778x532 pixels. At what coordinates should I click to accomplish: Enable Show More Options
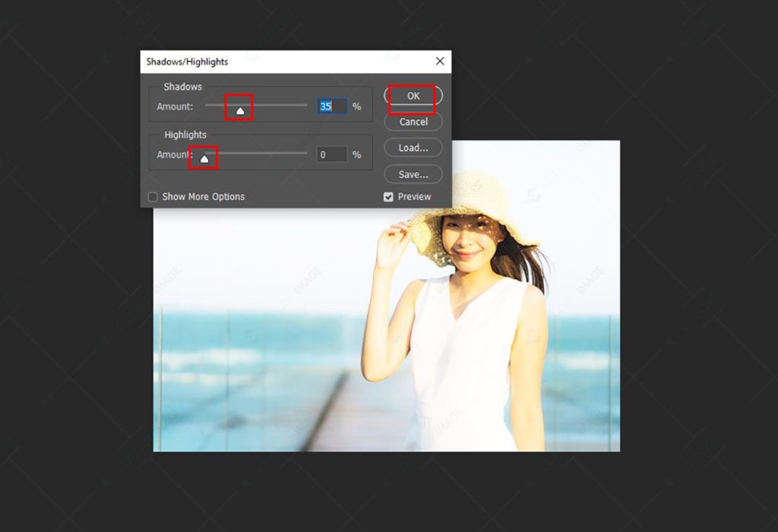coord(152,196)
